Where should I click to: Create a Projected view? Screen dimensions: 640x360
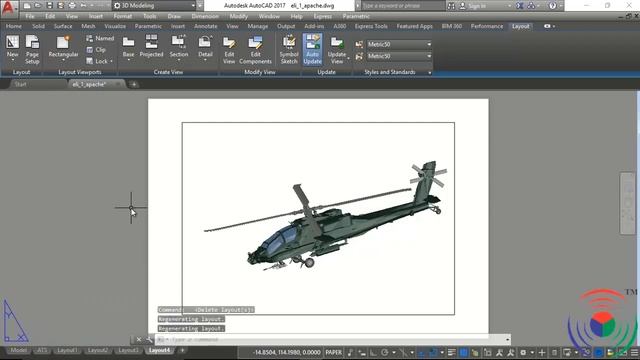click(151, 46)
